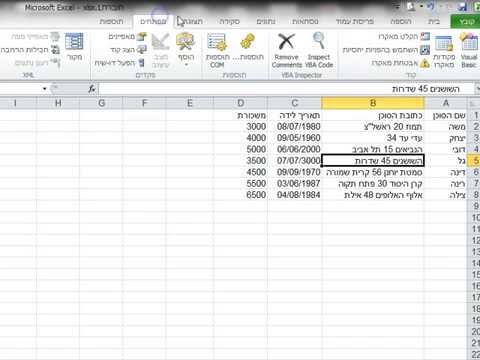Open the File (קובץ) tab
480x360 pixels.
click(x=466, y=21)
